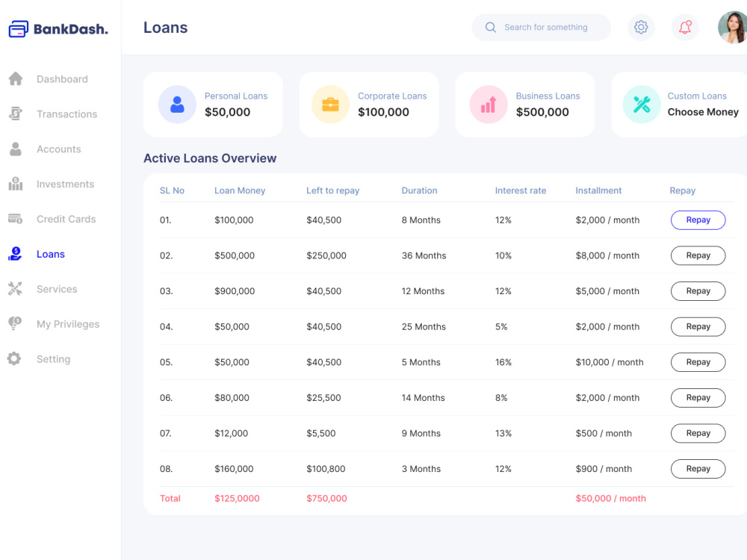Click Corporate Loans briefcase icon
Viewport: 747px width, 560px height.
coord(330,105)
